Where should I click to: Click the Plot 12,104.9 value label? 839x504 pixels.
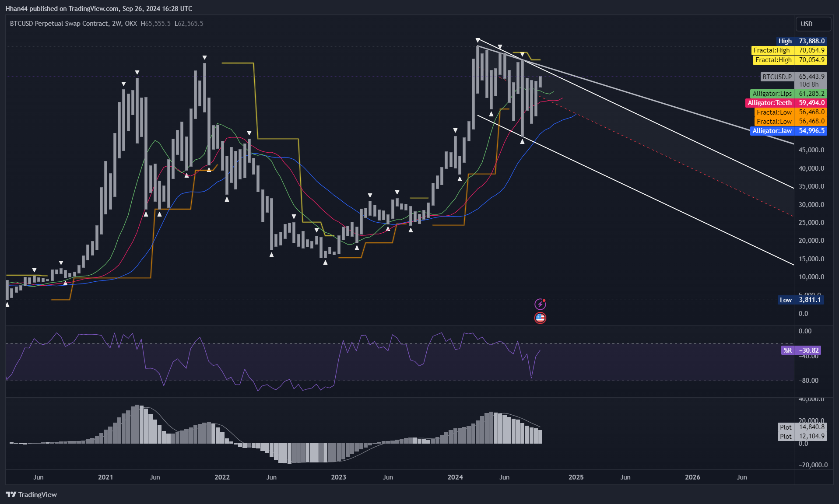802,436
